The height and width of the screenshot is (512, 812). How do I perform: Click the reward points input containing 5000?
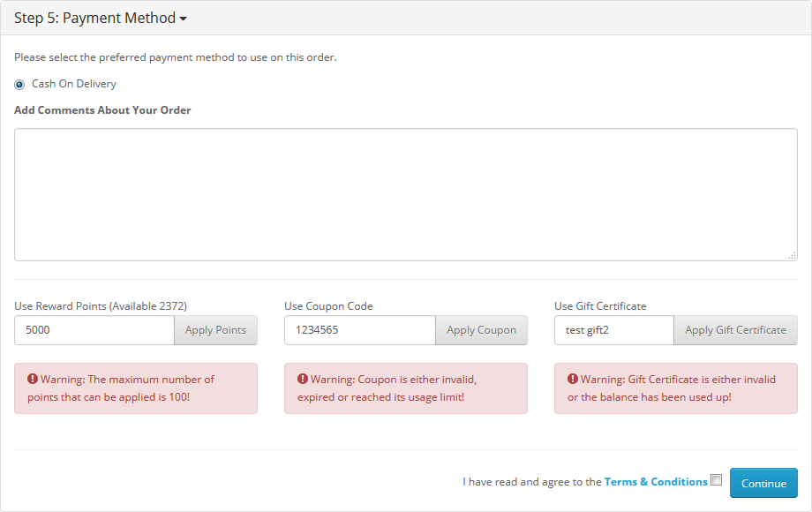[x=94, y=330]
